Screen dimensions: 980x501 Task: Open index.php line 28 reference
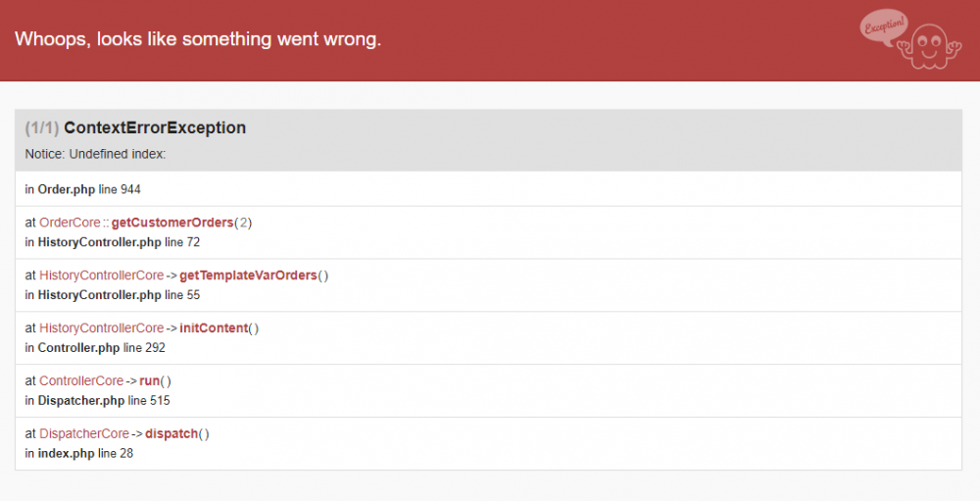pyautogui.click(x=78, y=453)
